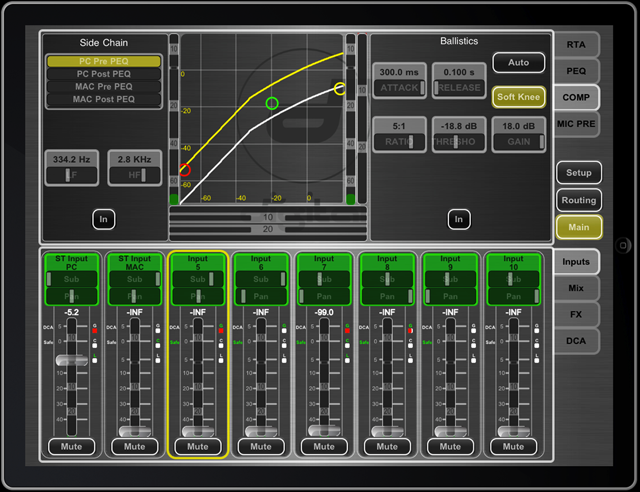Select the red threshold point on compressor graph
This screenshot has width=640, height=492.
[x=184, y=169]
